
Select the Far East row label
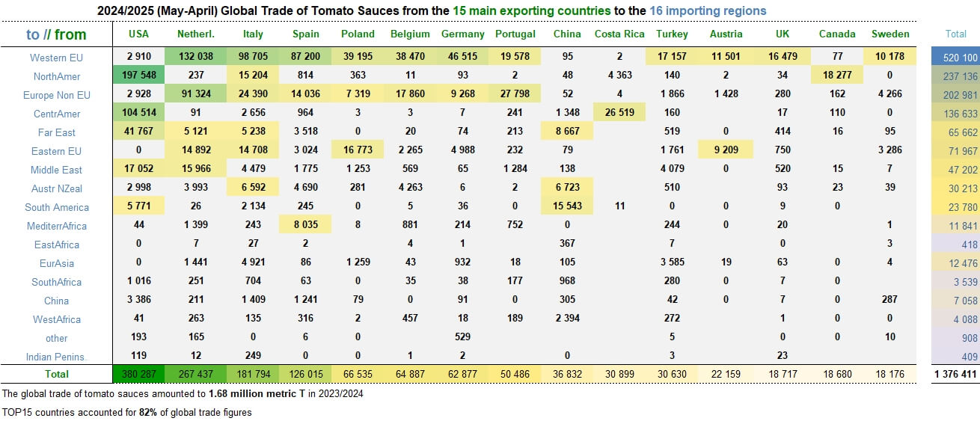(57, 132)
